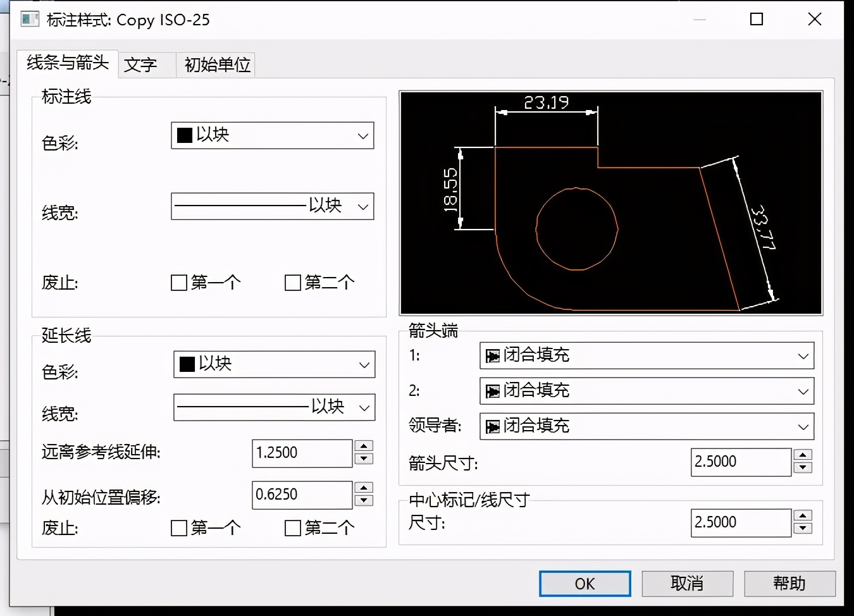Click OK to confirm style
854x616 pixels.
(x=585, y=584)
